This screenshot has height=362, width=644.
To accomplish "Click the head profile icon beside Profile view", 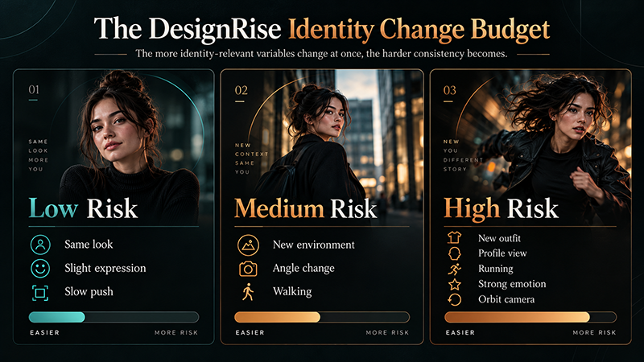I will point(454,253).
